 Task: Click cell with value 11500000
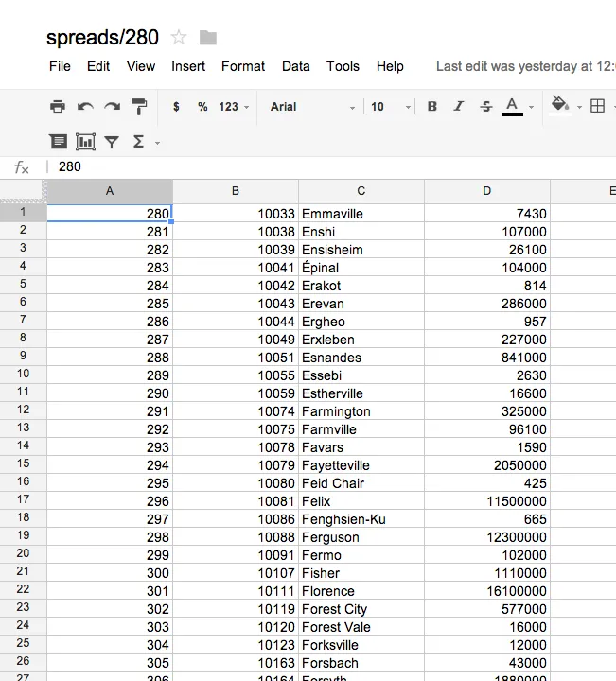pyautogui.click(x=487, y=500)
